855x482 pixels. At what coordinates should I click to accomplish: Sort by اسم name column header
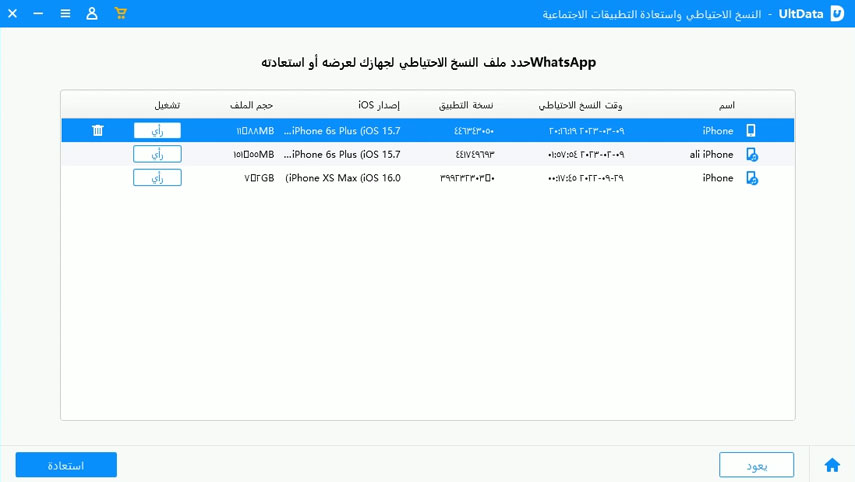(x=726, y=105)
